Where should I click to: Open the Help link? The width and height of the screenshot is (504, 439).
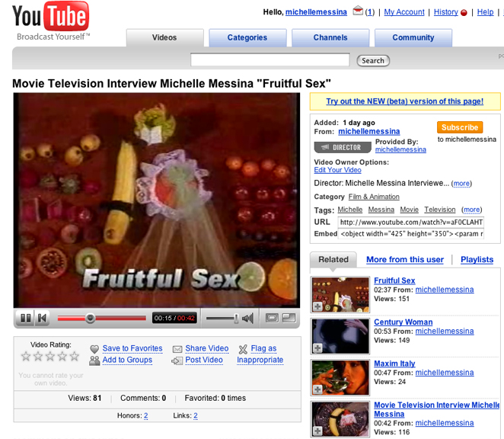pyautogui.click(x=485, y=12)
